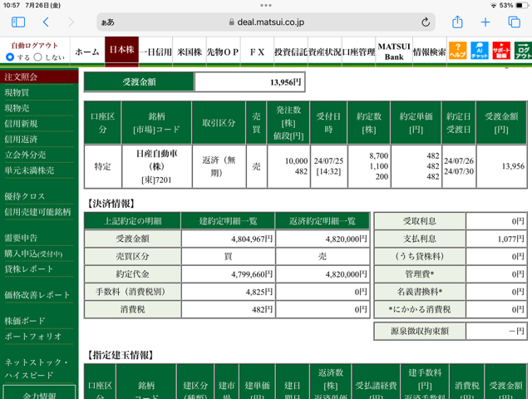Open the MATSUI Bank tab
The image size is (532, 399).
[394, 52]
